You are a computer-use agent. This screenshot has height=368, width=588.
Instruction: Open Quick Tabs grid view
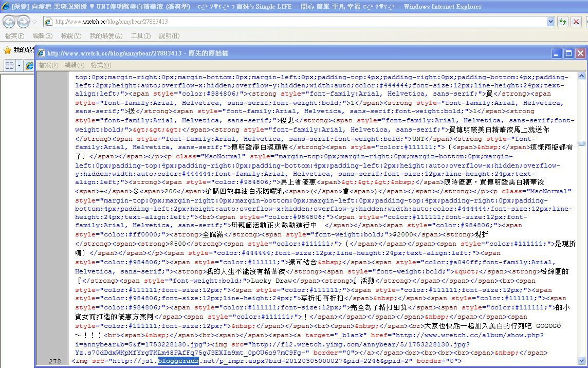tap(9, 66)
